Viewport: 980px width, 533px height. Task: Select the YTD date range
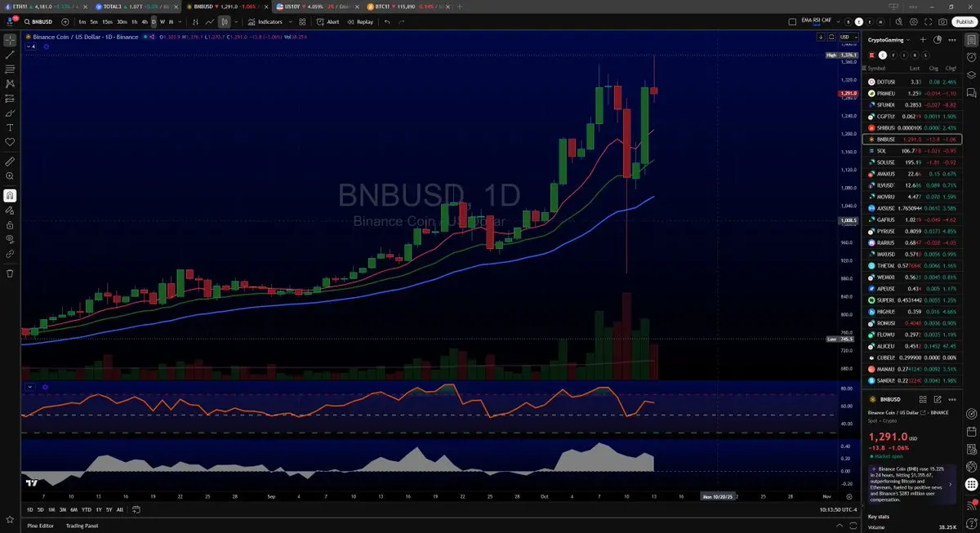[x=86, y=509]
